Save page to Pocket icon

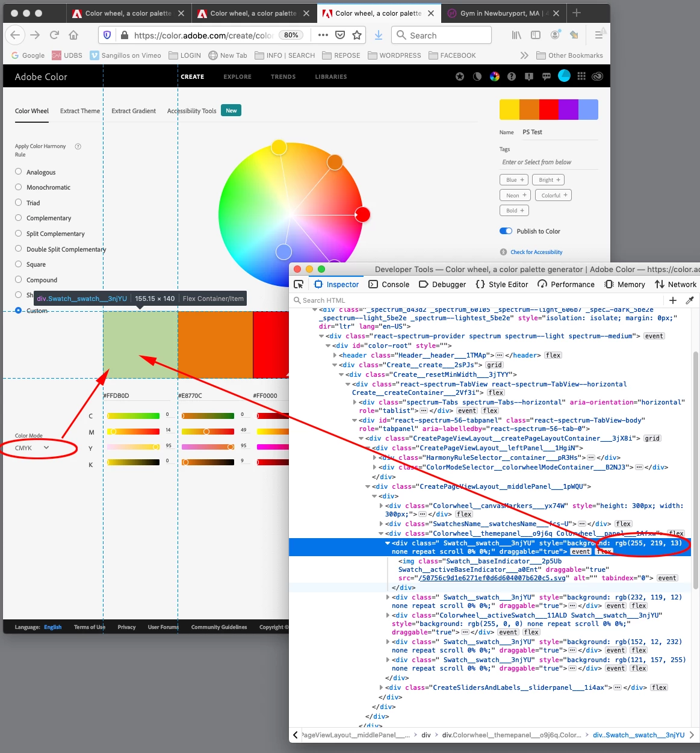(x=340, y=35)
